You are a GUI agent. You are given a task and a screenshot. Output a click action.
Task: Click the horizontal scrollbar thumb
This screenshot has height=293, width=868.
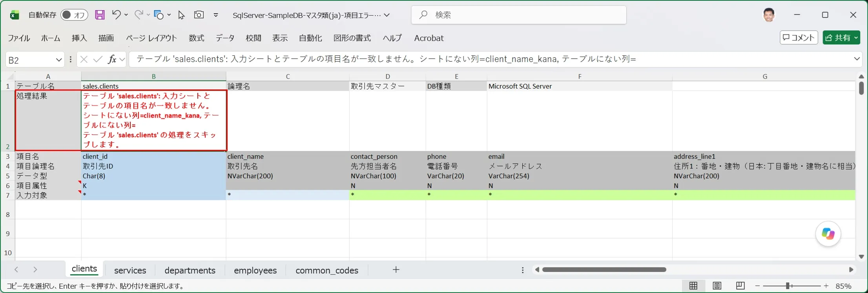coord(604,269)
